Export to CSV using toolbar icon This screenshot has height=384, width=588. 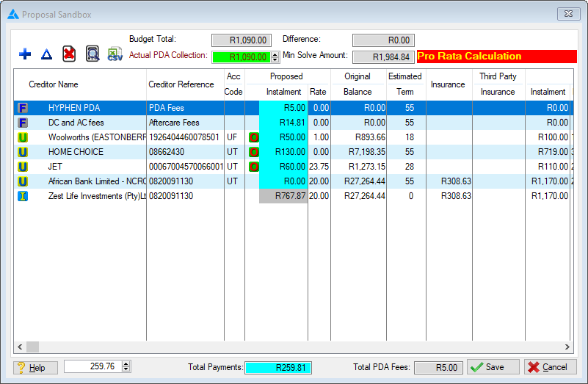pyautogui.click(x=115, y=54)
